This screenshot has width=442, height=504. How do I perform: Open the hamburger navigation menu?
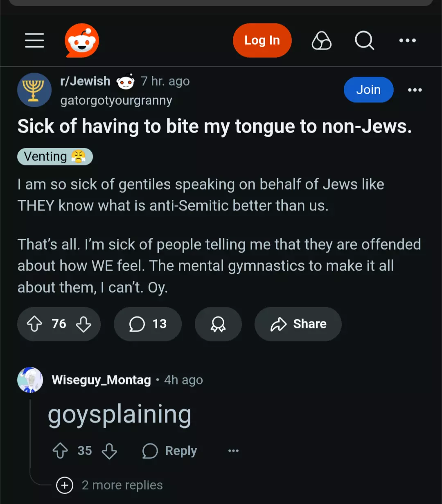coord(34,41)
